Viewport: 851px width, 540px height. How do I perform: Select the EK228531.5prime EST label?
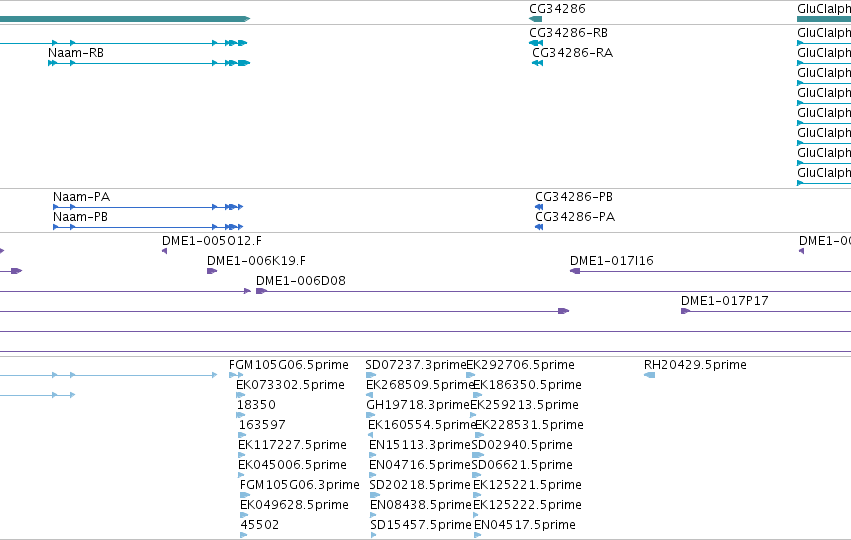point(529,425)
